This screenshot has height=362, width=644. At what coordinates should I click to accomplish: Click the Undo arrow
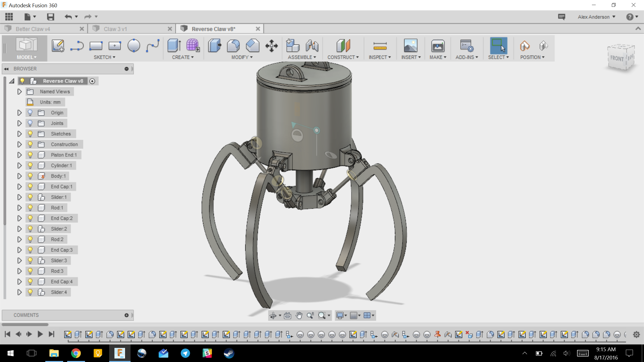coord(68,17)
